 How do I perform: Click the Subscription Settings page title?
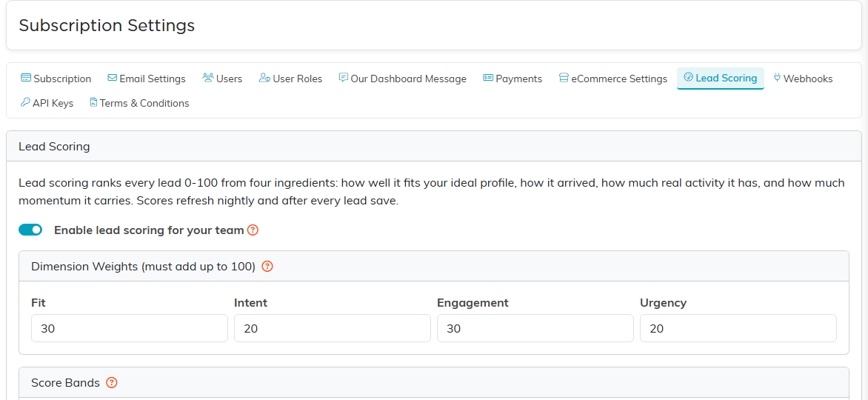click(107, 25)
